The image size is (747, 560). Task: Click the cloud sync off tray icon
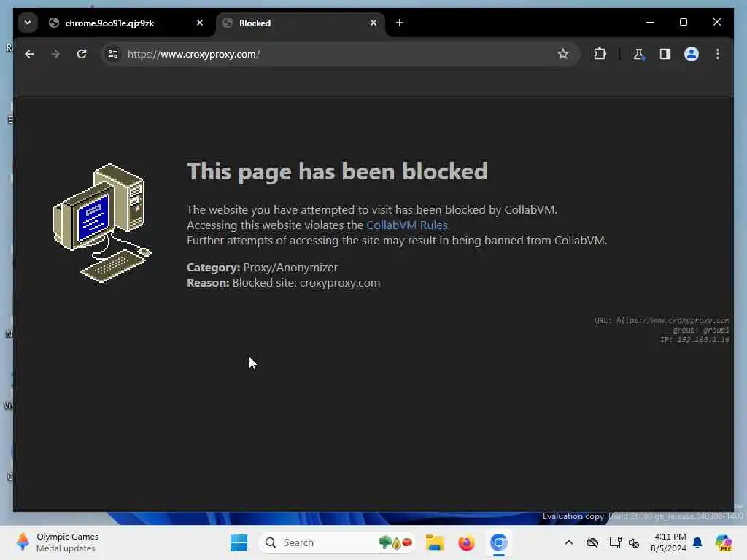(592, 542)
